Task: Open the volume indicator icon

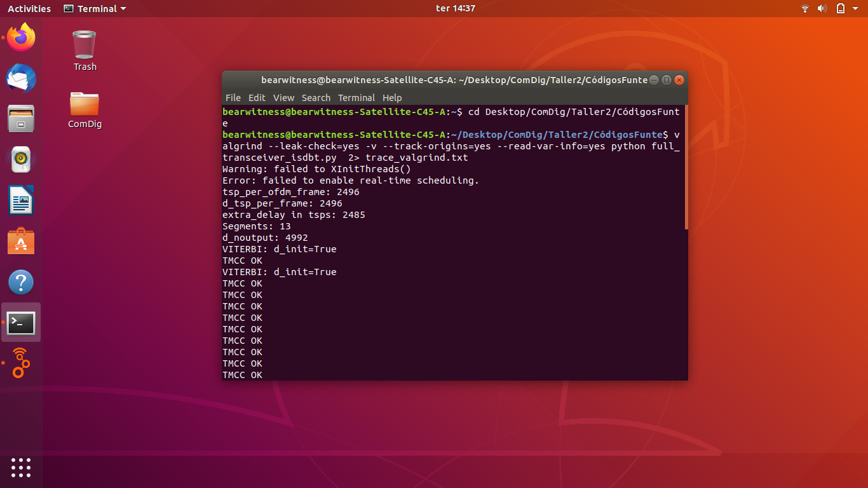Action: (822, 8)
